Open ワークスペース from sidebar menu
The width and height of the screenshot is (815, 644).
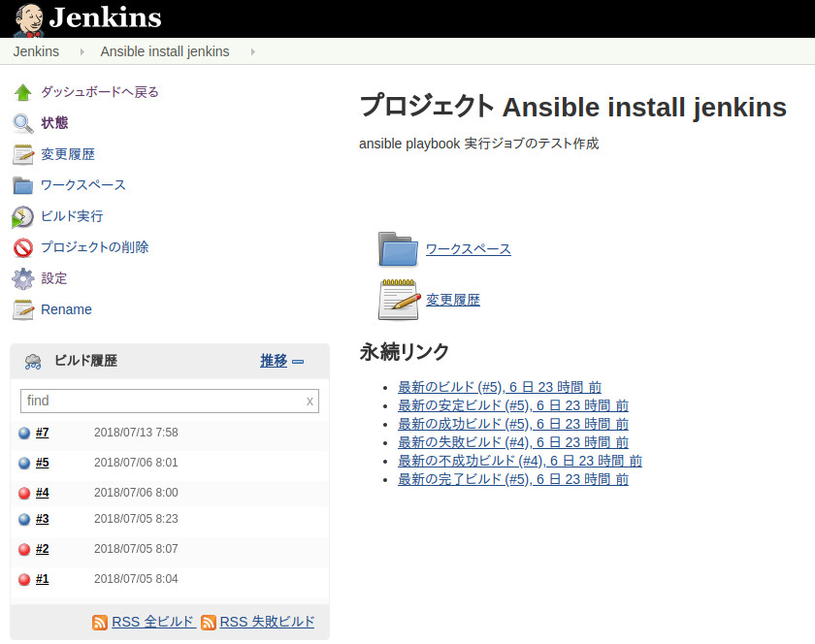click(x=83, y=185)
